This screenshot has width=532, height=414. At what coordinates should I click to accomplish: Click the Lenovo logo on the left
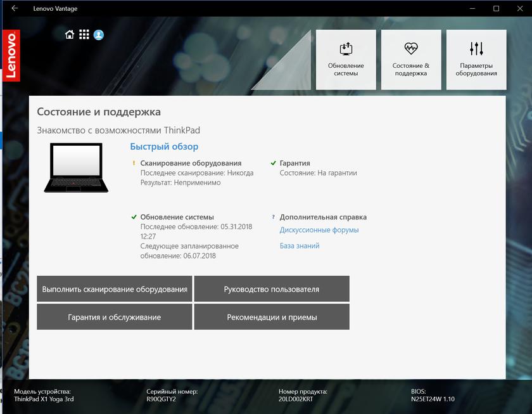(x=11, y=55)
